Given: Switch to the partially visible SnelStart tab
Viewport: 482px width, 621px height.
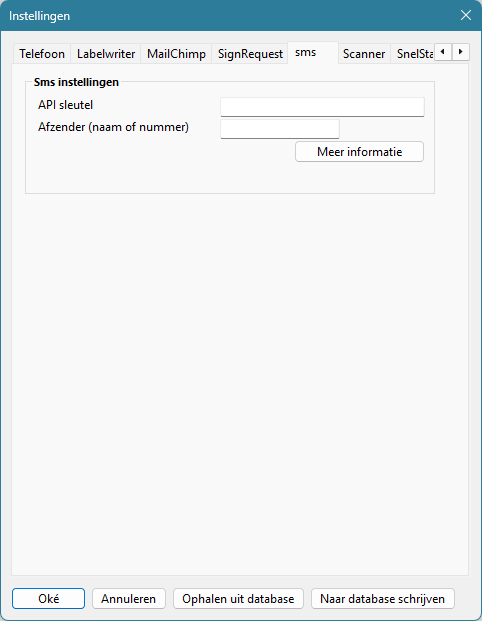Looking at the screenshot, I should pos(413,54).
